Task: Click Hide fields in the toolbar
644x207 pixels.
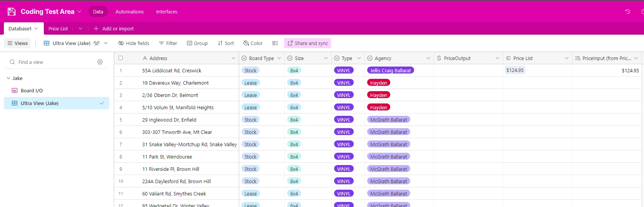Action: click(x=134, y=43)
